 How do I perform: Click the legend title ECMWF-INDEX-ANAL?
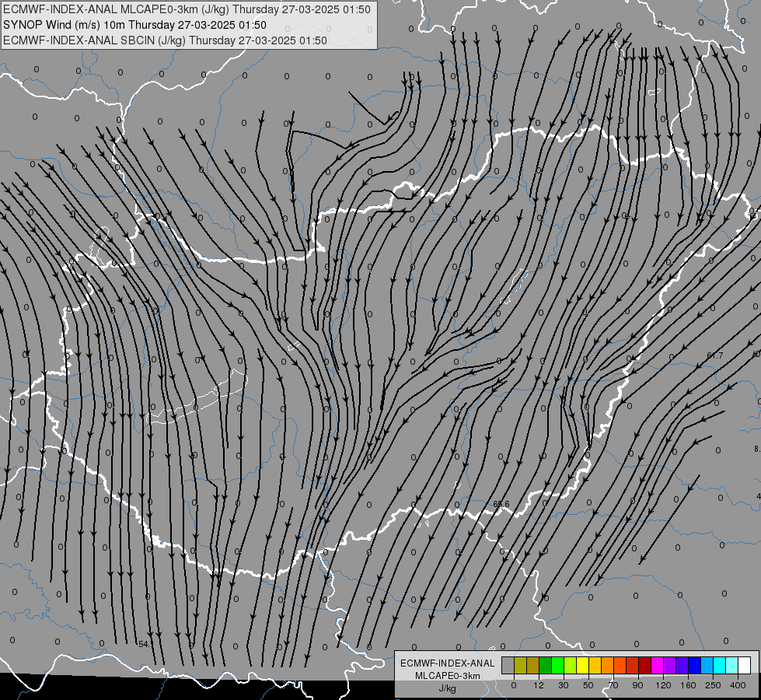pyautogui.click(x=447, y=663)
